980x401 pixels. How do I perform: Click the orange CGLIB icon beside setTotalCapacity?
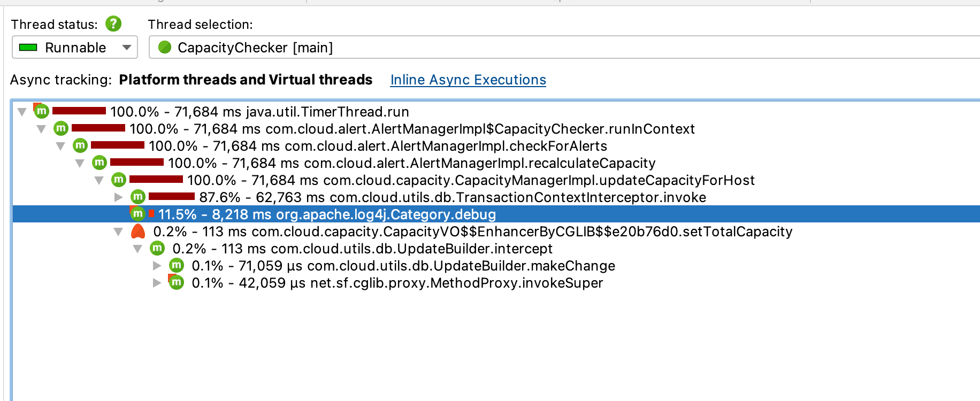tap(138, 232)
